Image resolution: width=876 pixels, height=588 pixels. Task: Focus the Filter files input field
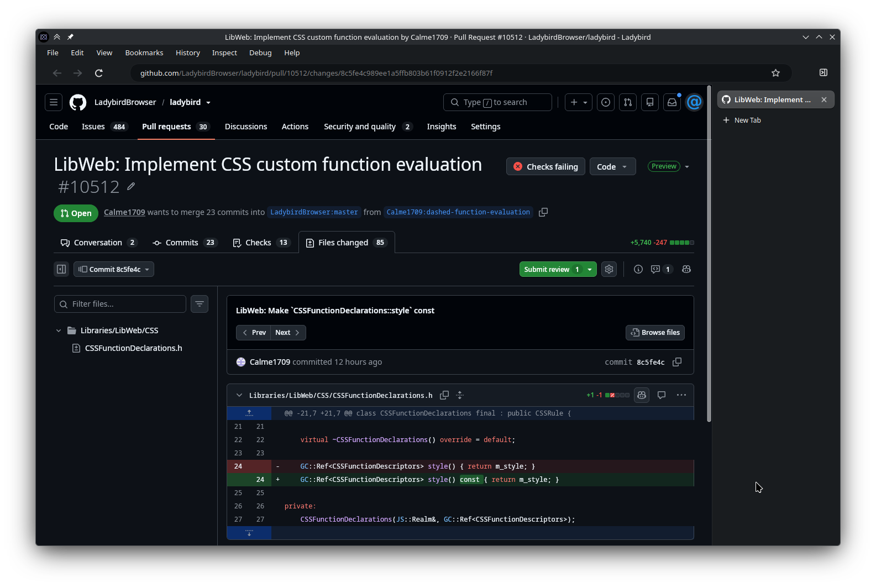(120, 304)
